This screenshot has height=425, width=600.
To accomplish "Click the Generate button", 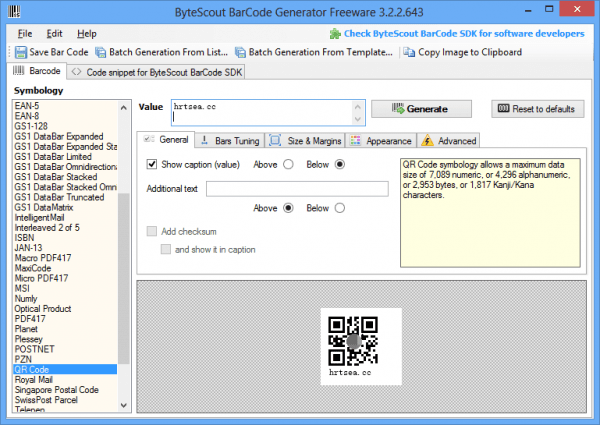I will [x=421, y=109].
